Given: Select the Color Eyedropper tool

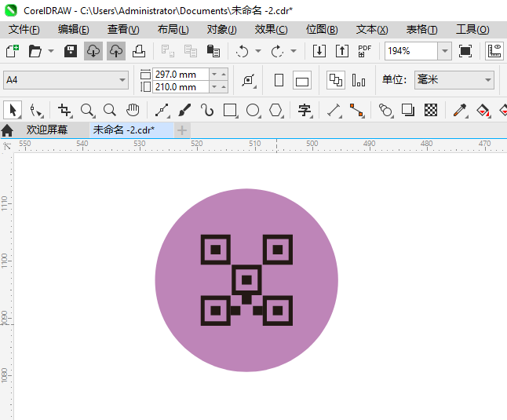Looking at the screenshot, I should 460,110.
